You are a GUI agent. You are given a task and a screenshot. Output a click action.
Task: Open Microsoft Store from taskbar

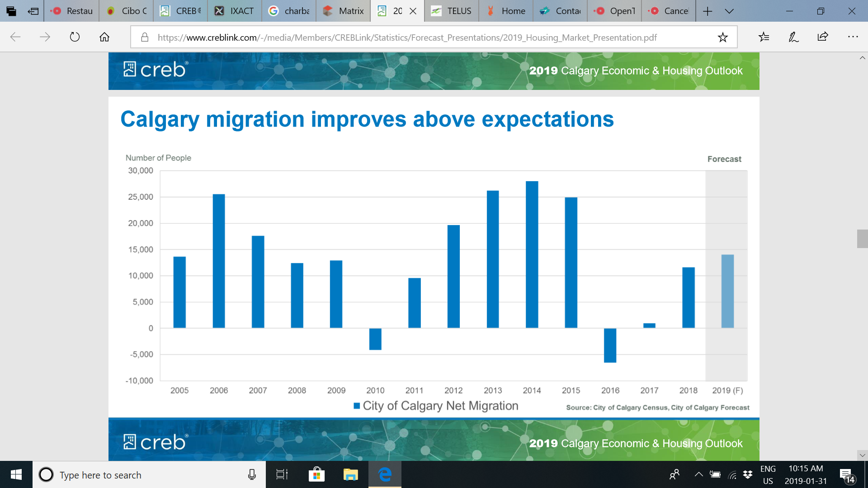pyautogui.click(x=316, y=474)
